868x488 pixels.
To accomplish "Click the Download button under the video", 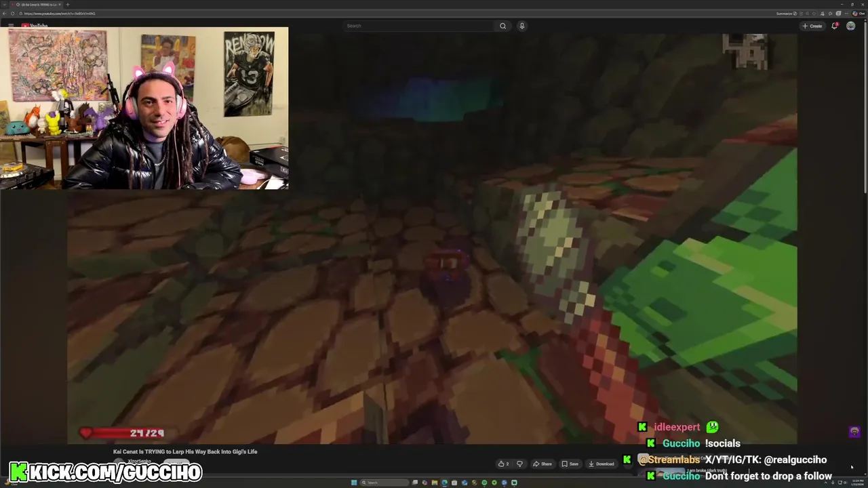I will coord(601,464).
